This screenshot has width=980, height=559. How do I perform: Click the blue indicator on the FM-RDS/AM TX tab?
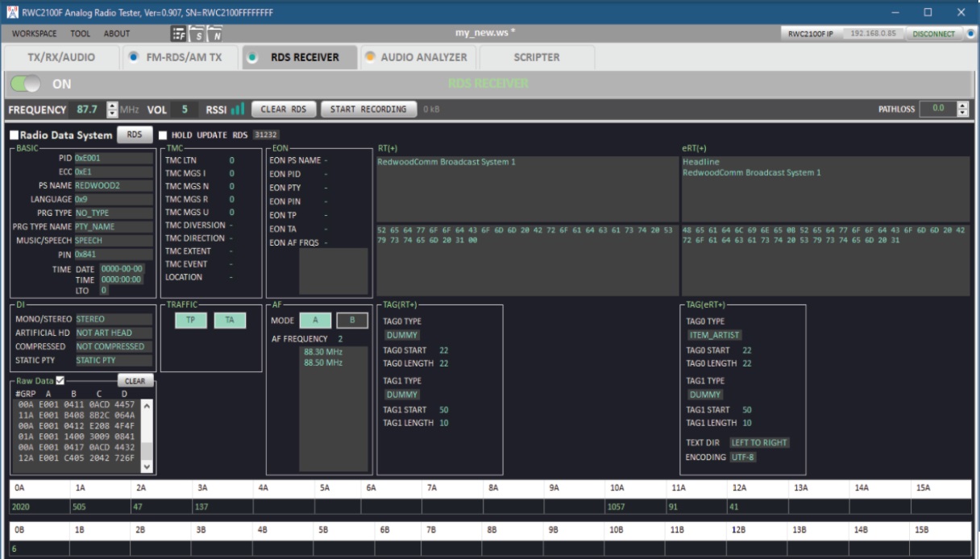134,57
